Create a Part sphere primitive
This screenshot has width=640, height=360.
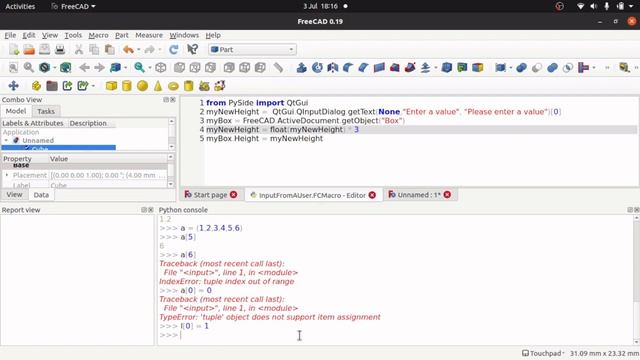(142, 86)
